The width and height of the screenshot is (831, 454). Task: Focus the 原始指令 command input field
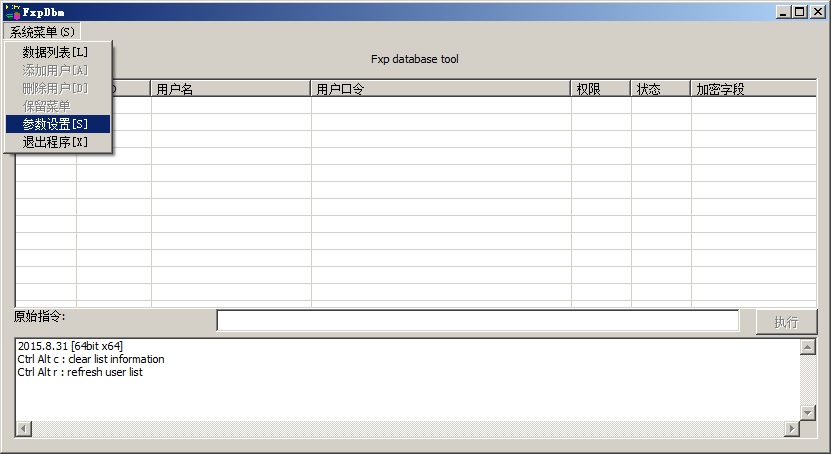tap(477, 320)
